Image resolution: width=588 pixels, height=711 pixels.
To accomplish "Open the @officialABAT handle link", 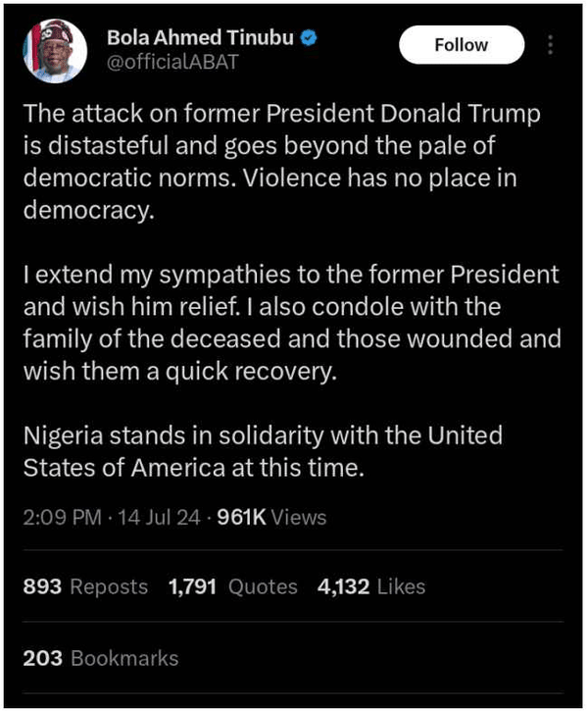I will click(x=172, y=64).
